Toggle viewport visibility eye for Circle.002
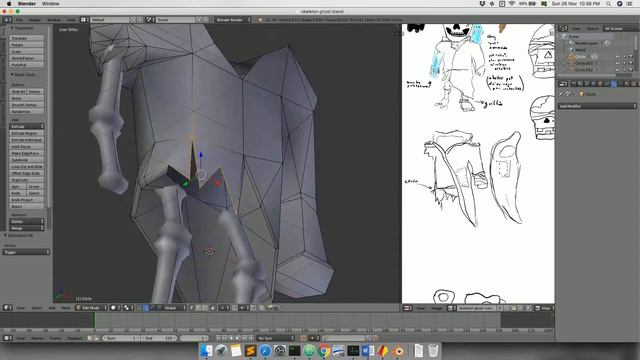 point(618,70)
